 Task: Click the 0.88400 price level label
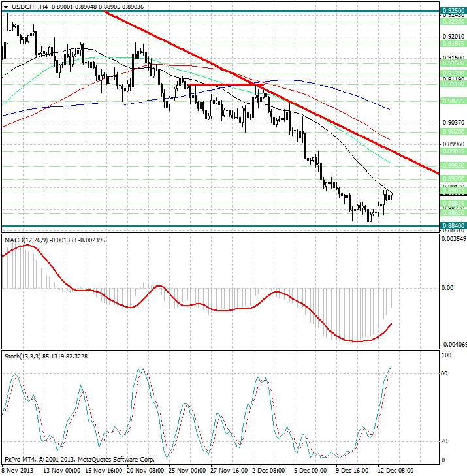tap(453, 225)
